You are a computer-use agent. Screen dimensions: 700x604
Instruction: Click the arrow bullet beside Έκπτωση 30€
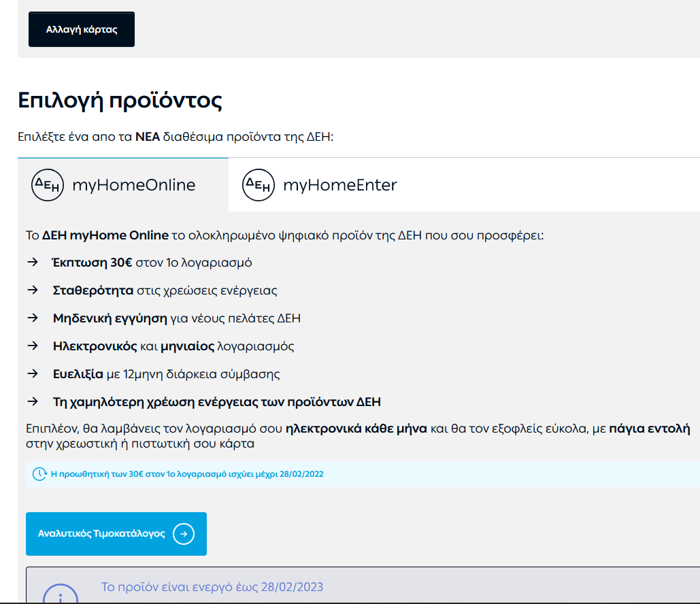pyautogui.click(x=33, y=262)
